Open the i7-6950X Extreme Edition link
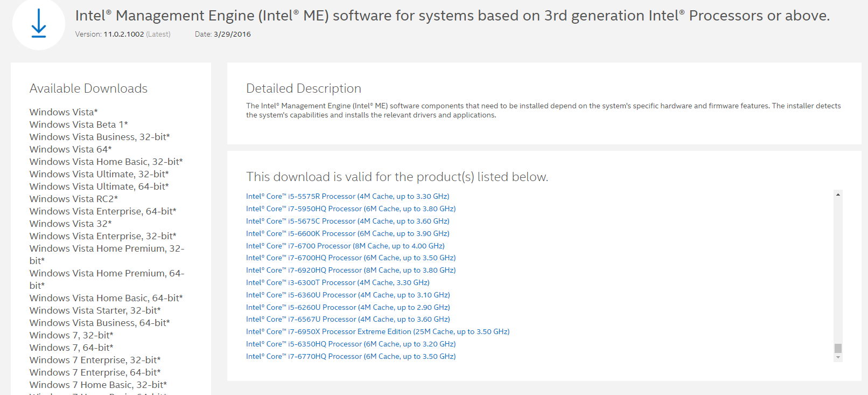The height and width of the screenshot is (395, 868). [x=377, y=332]
